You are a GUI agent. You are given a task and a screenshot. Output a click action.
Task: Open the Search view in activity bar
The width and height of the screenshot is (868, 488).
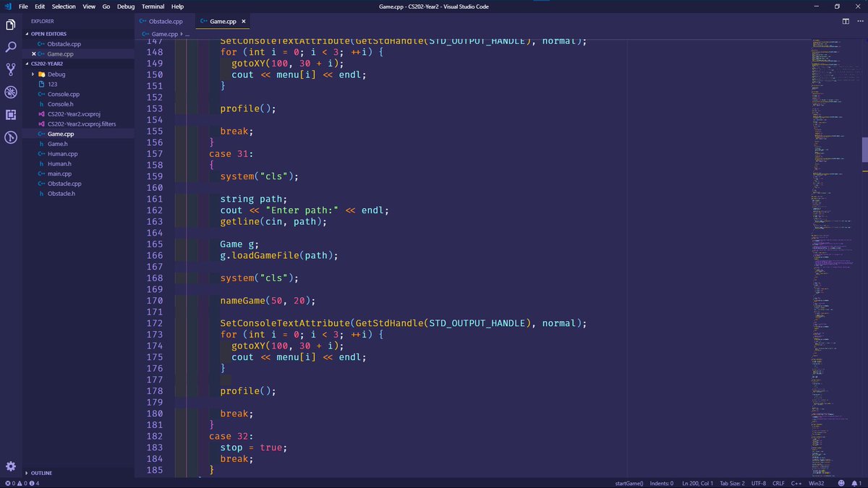pos(11,47)
